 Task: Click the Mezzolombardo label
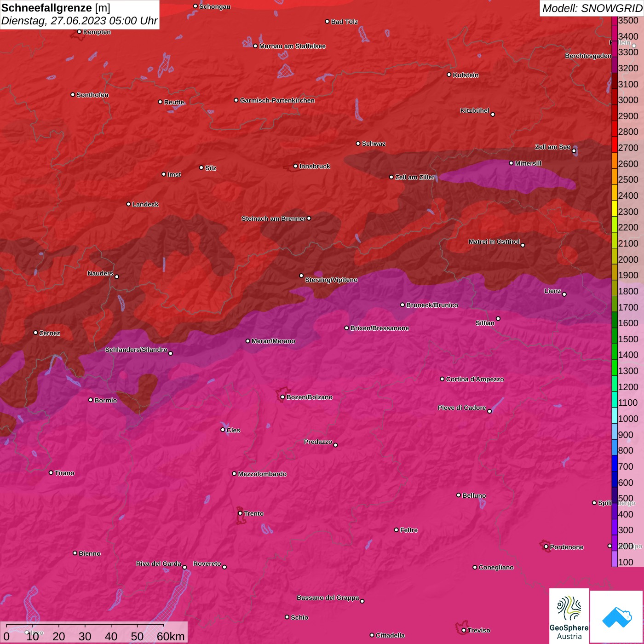(x=262, y=474)
